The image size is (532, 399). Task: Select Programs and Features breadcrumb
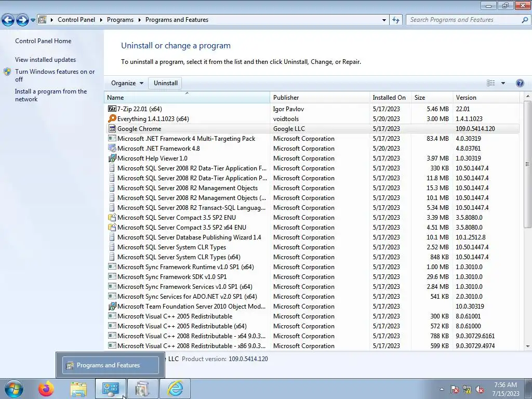(177, 20)
